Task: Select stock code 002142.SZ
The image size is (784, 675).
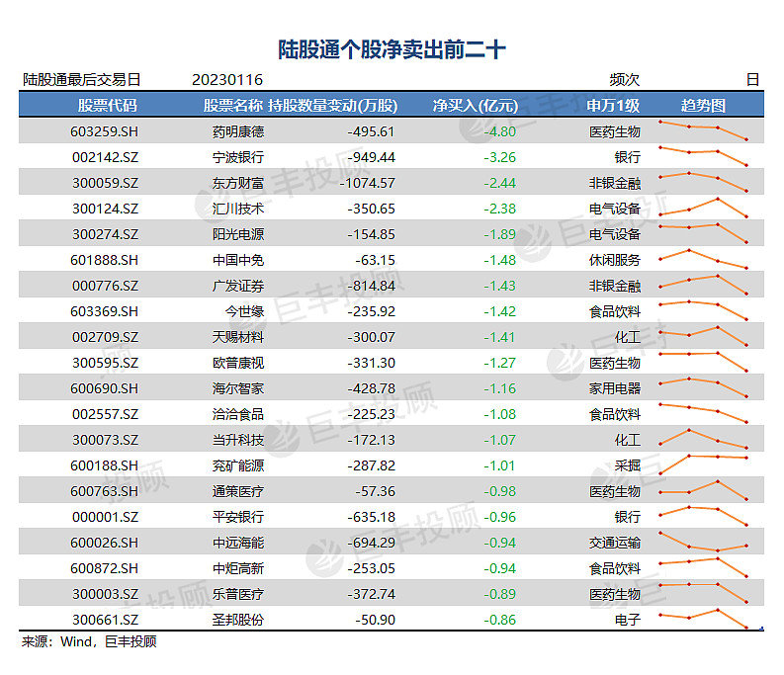Action: point(106,157)
